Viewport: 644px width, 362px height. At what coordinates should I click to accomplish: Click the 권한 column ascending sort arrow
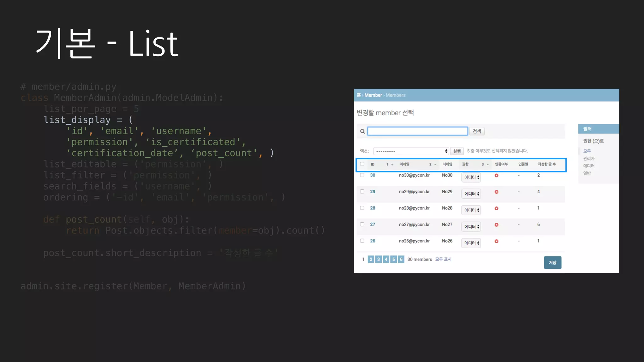[487, 164]
